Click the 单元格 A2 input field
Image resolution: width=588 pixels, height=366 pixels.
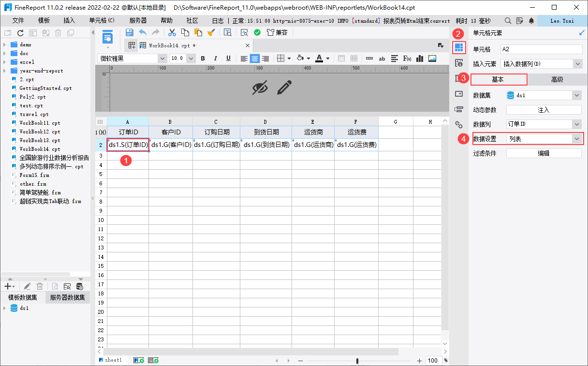click(x=542, y=49)
